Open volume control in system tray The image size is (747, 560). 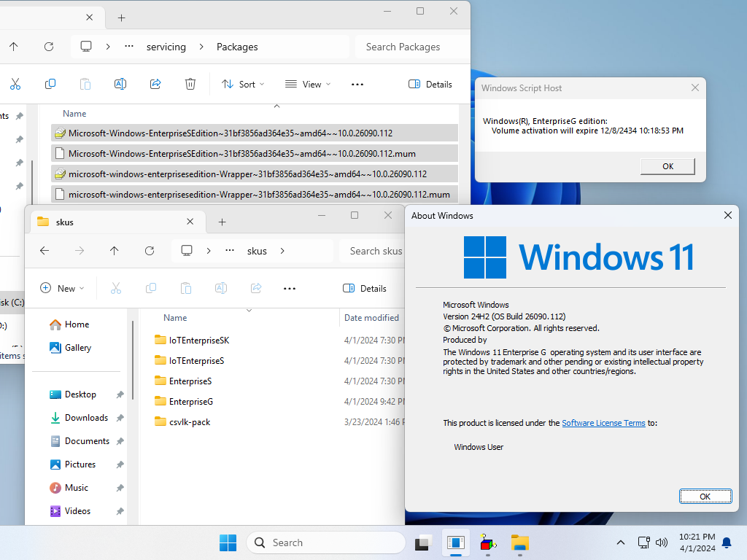661,542
